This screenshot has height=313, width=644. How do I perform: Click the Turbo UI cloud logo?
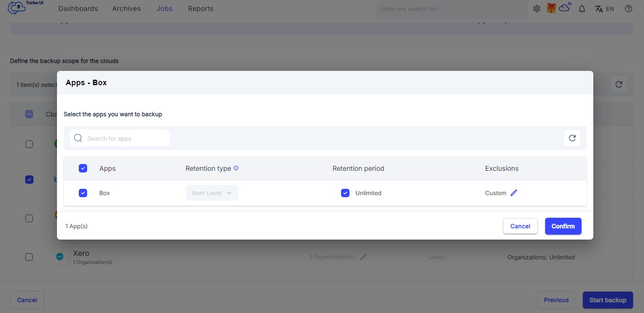tap(17, 8)
